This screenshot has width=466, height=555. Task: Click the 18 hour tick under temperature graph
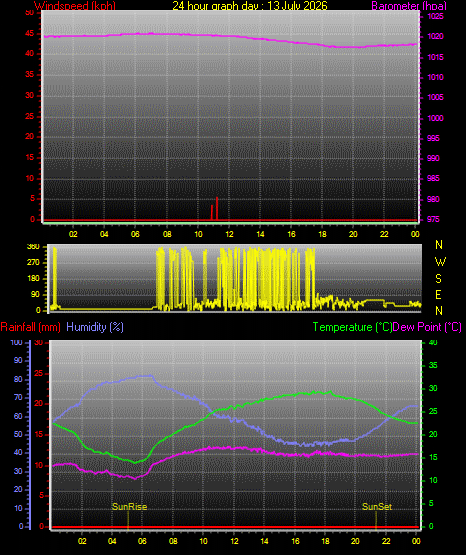[325, 541]
